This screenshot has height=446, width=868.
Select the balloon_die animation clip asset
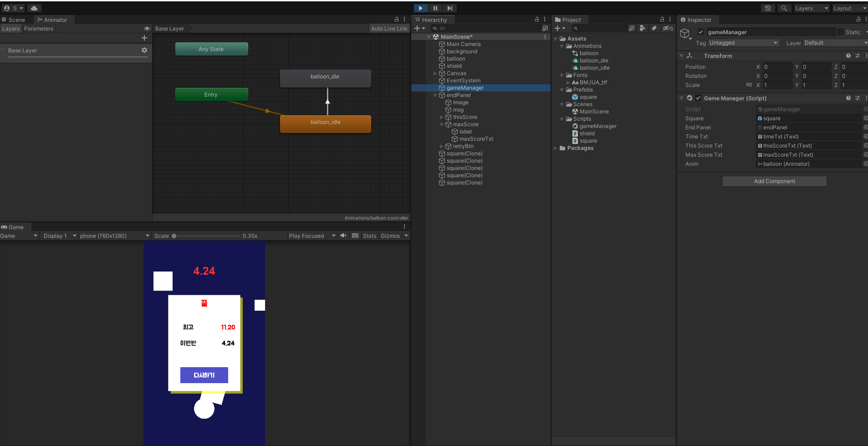pos(594,61)
